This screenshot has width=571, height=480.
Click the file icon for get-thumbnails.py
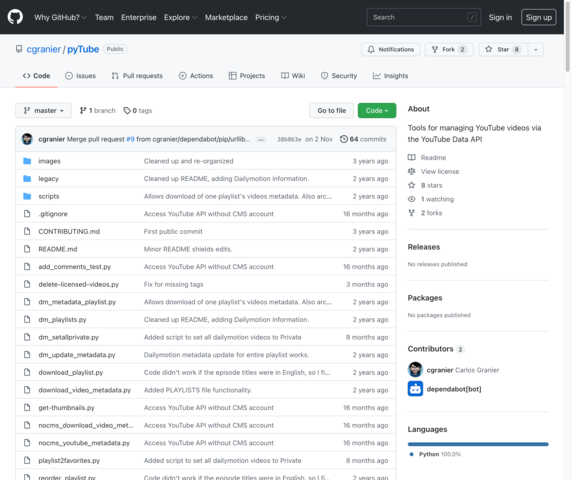tap(27, 408)
